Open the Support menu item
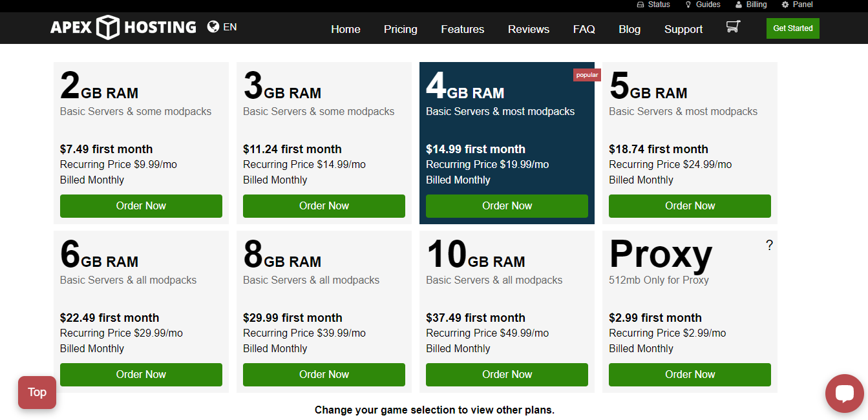 pyautogui.click(x=684, y=29)
